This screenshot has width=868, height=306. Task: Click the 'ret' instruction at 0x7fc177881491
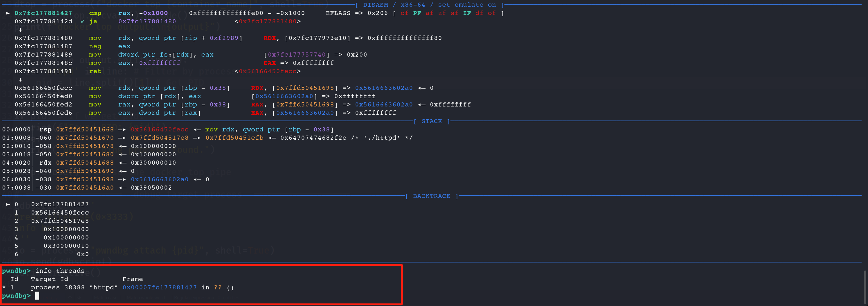click(x=95, y=71)
